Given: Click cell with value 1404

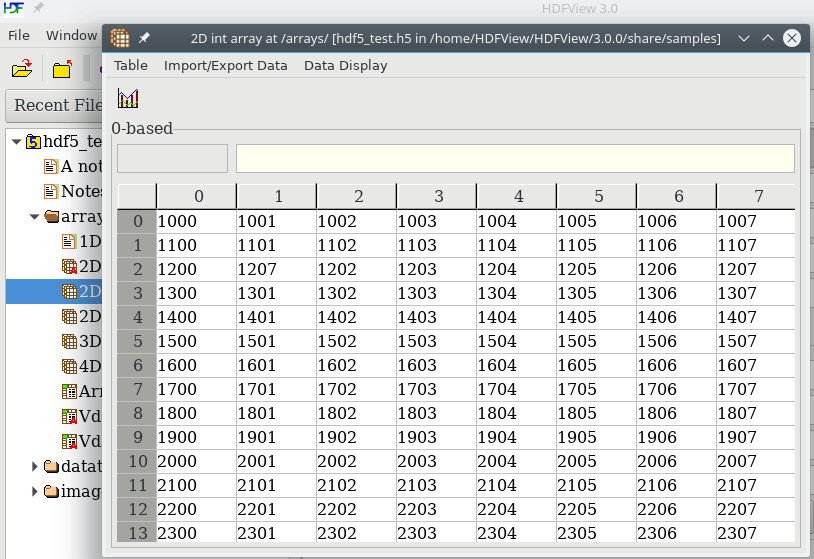Looking at the screenshot, I should click(516, 317).
